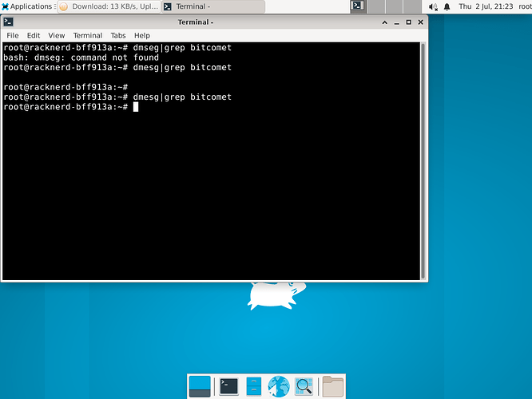Open the root user menu in the top panel
532x399 pixels.
(x=525, y=6)
